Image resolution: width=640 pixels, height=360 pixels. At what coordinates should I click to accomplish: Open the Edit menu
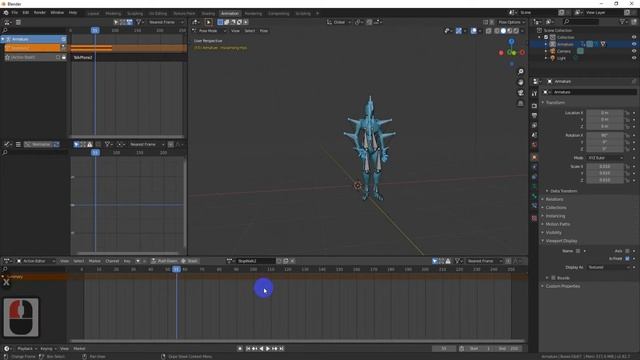pyautogui.click(x=26, y=13)
